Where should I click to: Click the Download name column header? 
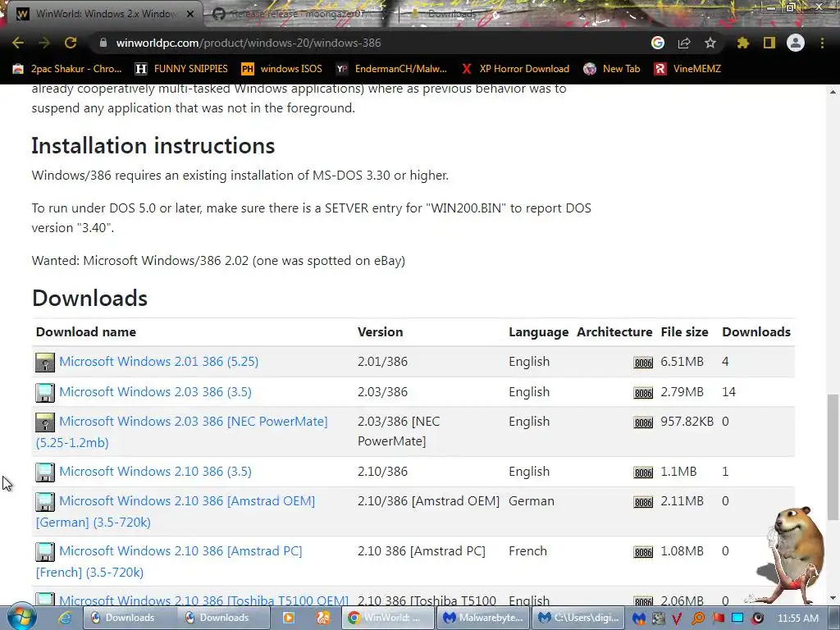tap(85, 332)
